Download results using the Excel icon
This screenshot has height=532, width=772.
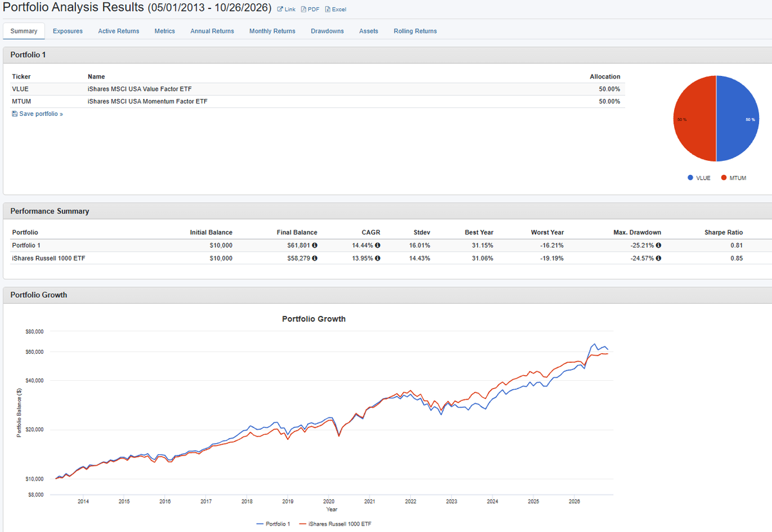(x=335, y=10)
